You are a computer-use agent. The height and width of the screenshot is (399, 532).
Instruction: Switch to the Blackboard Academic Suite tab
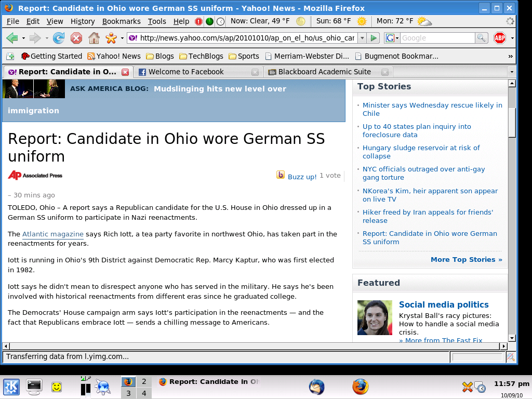(x=328, y=72)
